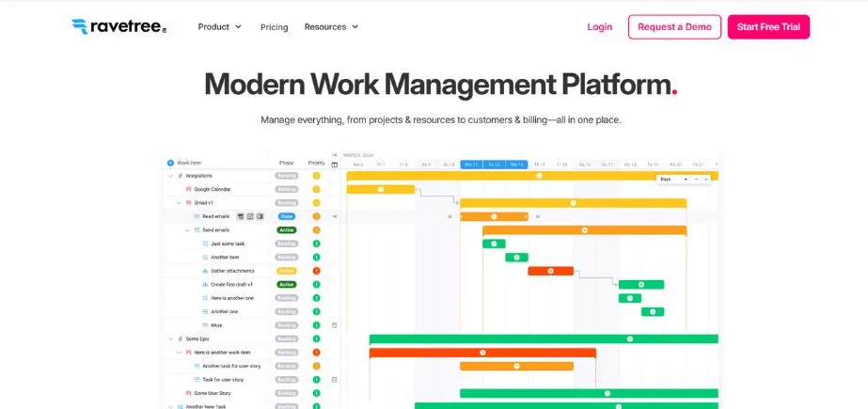Click the Send emails task icon
This screenshot has width=868, height=409.
coord(197,229)
